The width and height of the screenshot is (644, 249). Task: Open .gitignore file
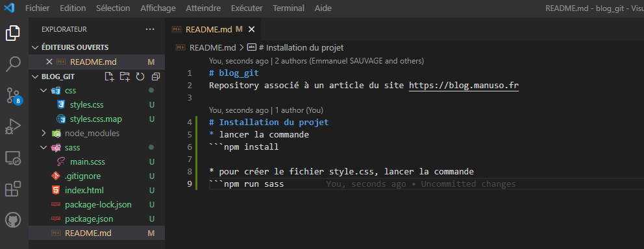(82, 176)
